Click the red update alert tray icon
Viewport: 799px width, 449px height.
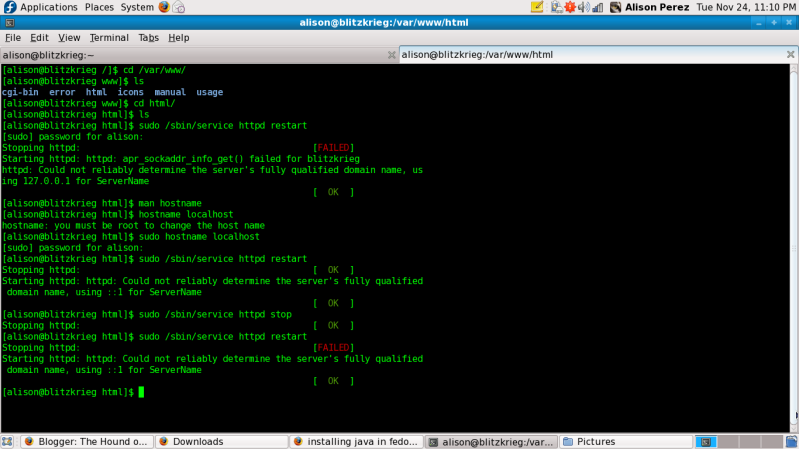click(x=568, y=7)
